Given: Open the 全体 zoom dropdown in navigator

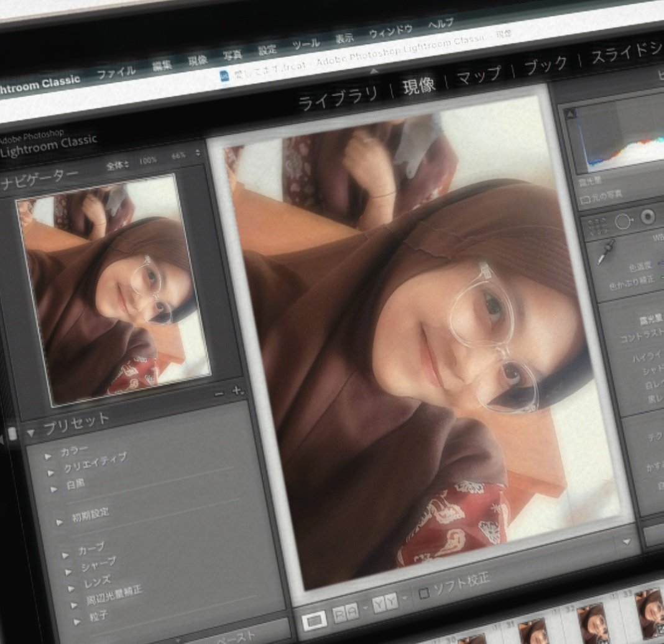Looking at the screenshot, I should tap(118, 165).
